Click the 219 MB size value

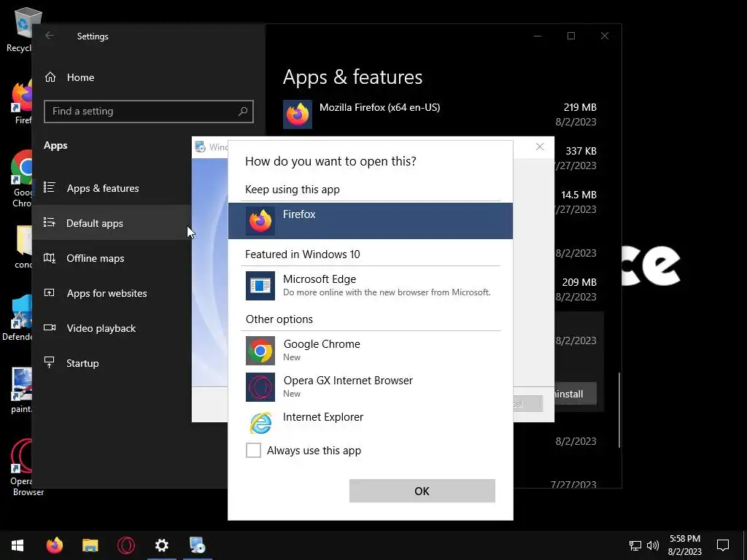(x=580, y=108)
